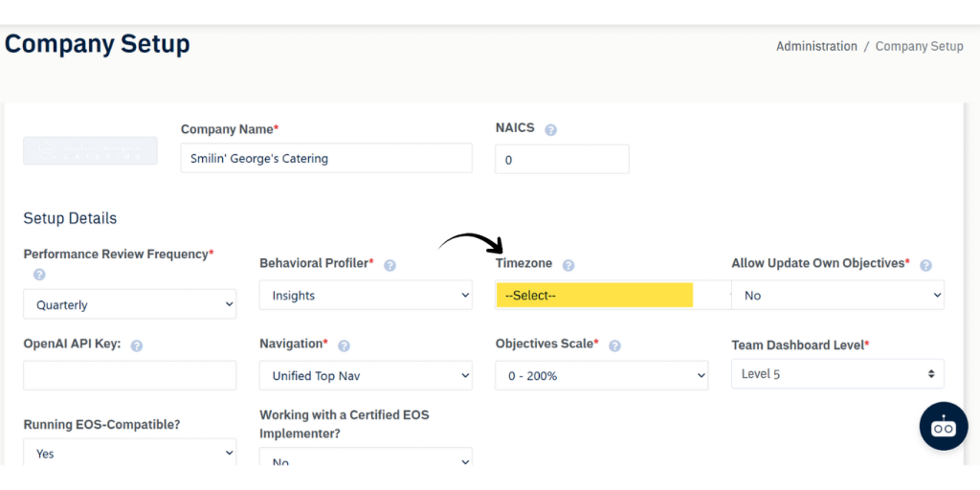The height and width of the screenshot is (490, 980).
Task: Open the chatbot assistant robot icon
Action: (943, 427)
